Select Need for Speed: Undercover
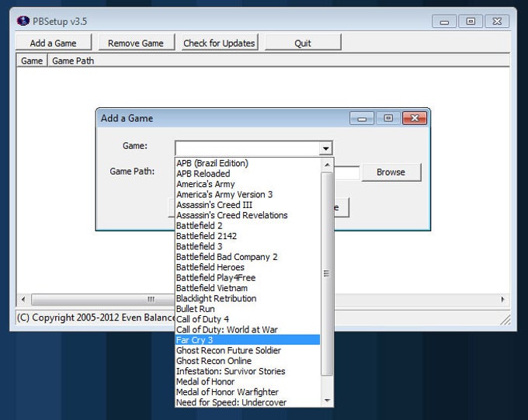Screen dimensions: 528x420 [x=248, y=402]
